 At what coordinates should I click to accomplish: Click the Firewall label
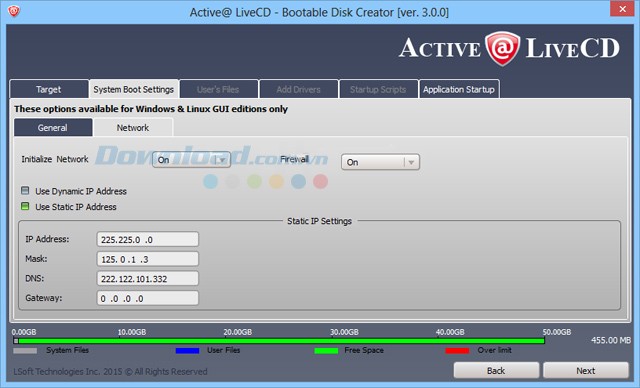pyautogui.click(x=294, y=159)
